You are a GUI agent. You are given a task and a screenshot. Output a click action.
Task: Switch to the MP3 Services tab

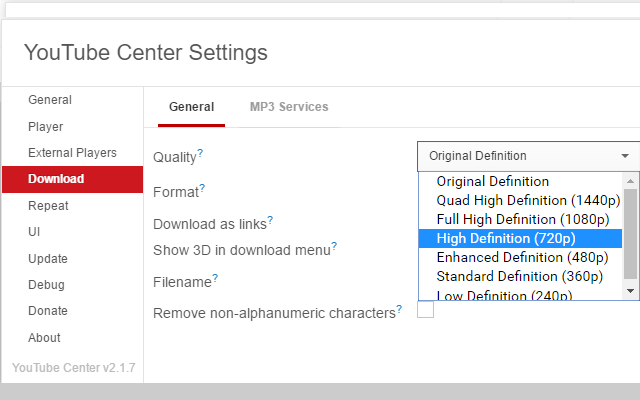click(289, 107)
